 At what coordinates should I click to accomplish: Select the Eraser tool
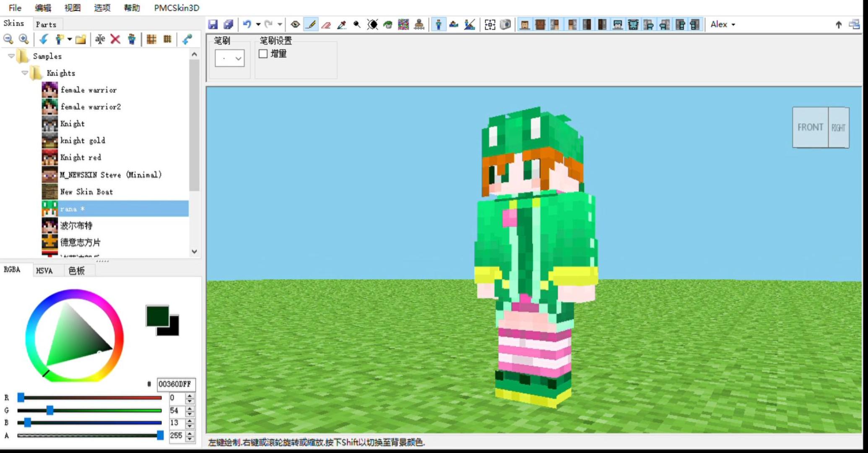tap(326, 25)
